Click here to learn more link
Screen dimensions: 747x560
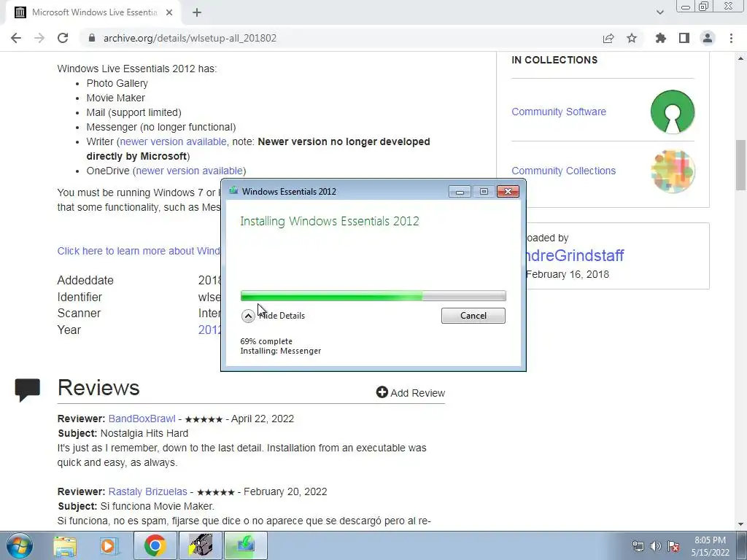[139, 251]
